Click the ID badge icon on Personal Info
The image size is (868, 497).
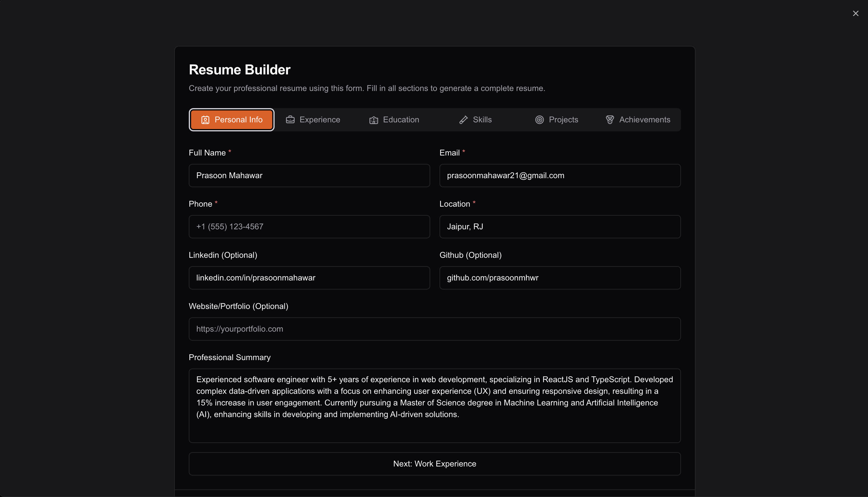[205, 120]
